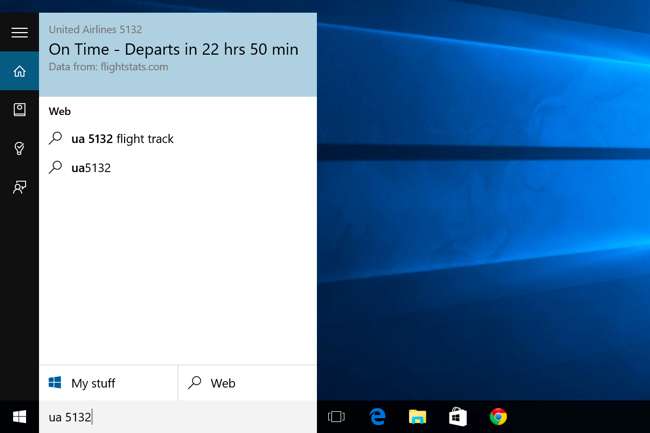650x433 pixels.
Task: Switch to the Web search scope
Action: [x=247, y=383]
